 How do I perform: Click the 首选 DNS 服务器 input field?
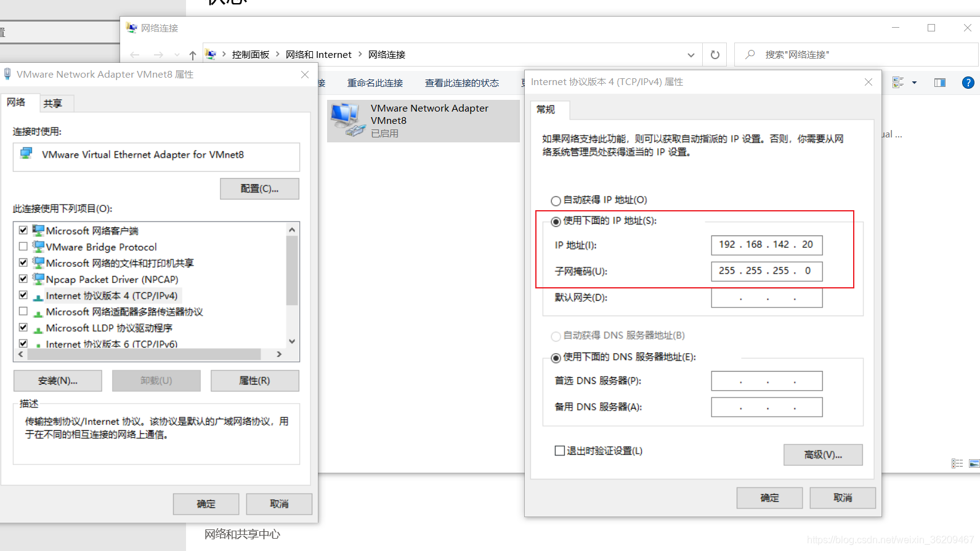pos(767,381)
